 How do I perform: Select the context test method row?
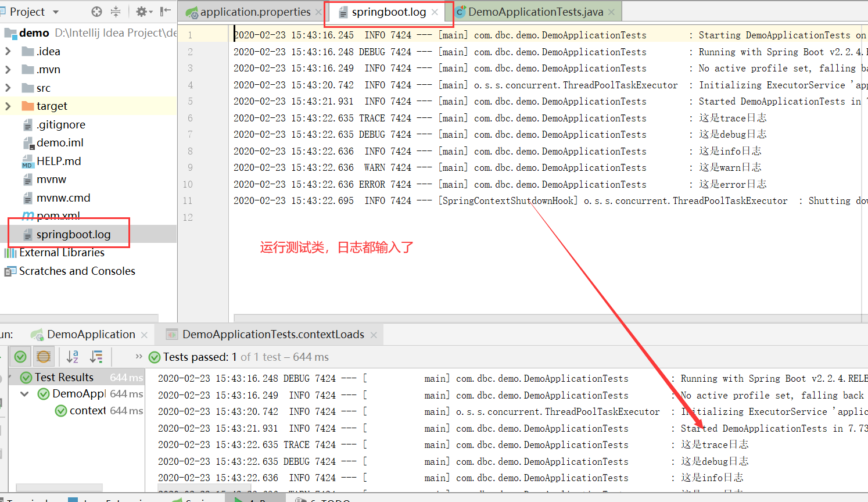(x=77, y=411)
